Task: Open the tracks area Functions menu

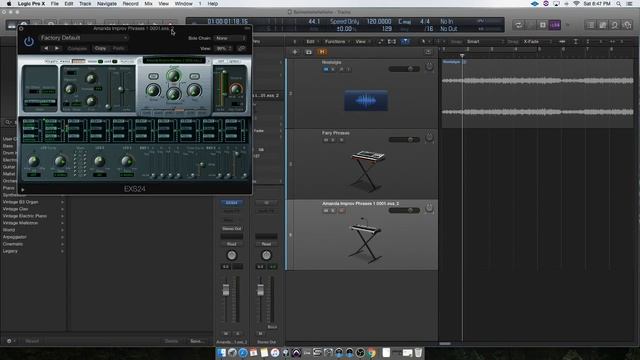Action: (336, 42)
